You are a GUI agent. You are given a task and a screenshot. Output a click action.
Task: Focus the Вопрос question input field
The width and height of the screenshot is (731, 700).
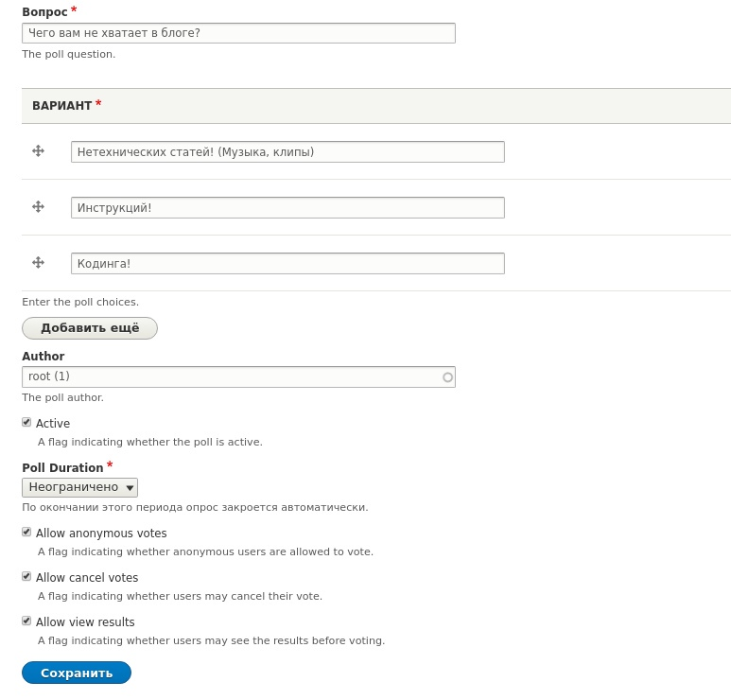click(x=238, y=33)
